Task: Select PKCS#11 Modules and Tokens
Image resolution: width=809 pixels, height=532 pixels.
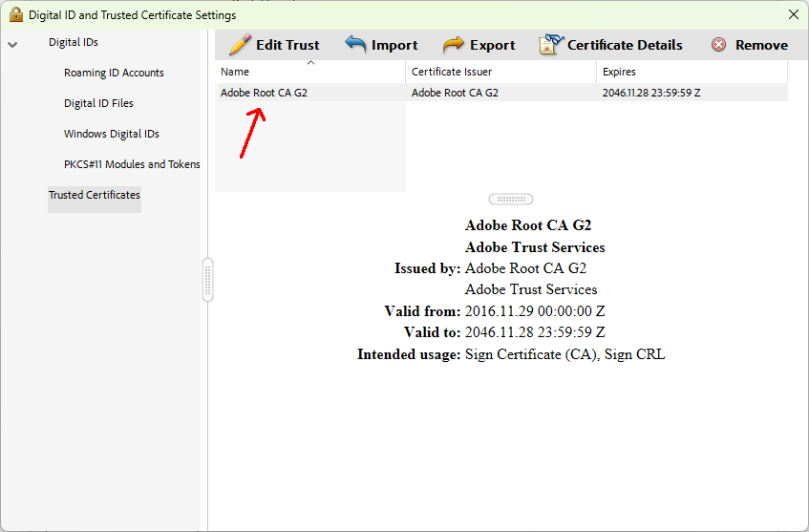Action: (x=132, y=164)
